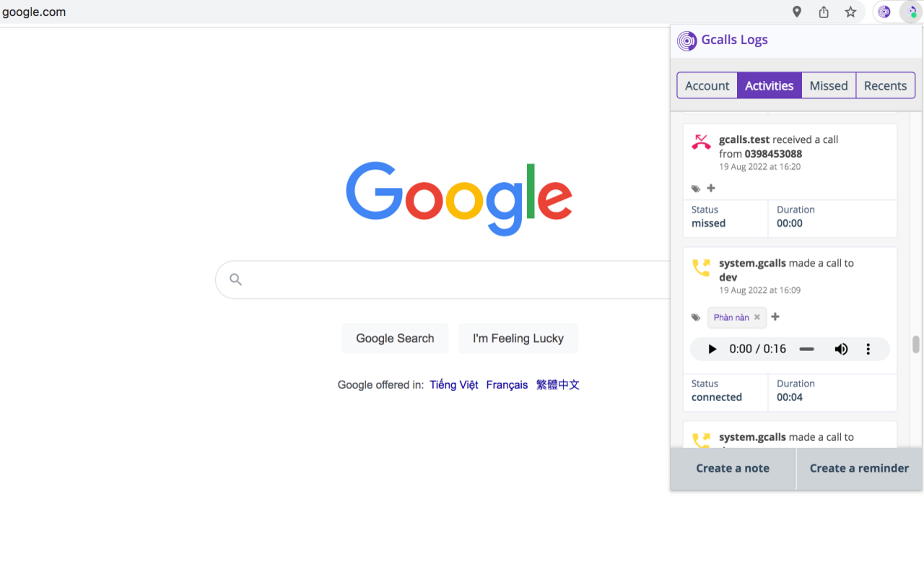This screenshot has width=924, height=578.
Task: Go to the Recents tab
Action: click(x=886, y=85)
